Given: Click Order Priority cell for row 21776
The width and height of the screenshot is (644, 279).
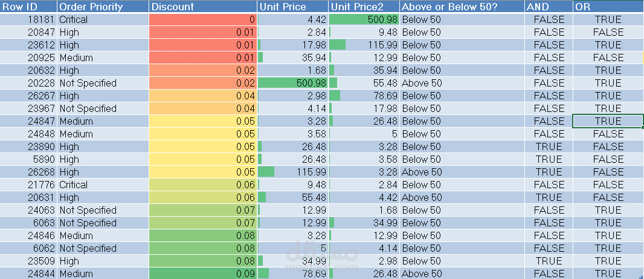Looking at the screenshot, I should [x=103, y=185].
